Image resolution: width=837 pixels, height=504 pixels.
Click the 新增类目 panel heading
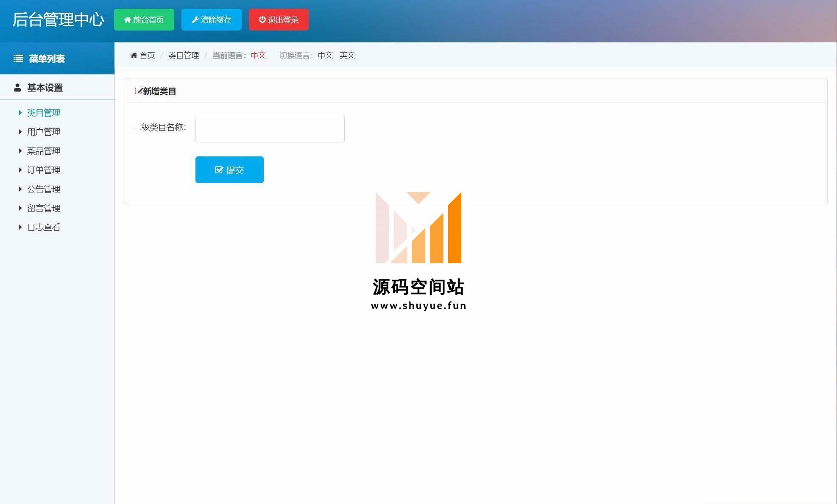click(x=159, y=91)
